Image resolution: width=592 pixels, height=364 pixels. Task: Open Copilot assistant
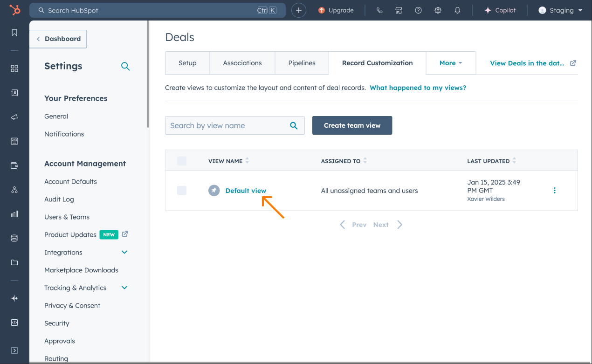pyautogui.click(x=500, y=10)
